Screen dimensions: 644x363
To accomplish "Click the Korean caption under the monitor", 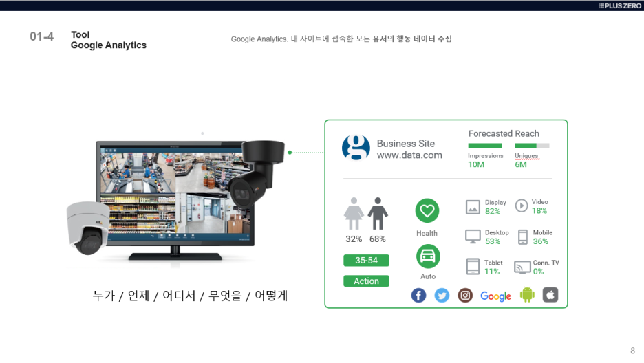I will pyautogui.click(x=190, y=296).
